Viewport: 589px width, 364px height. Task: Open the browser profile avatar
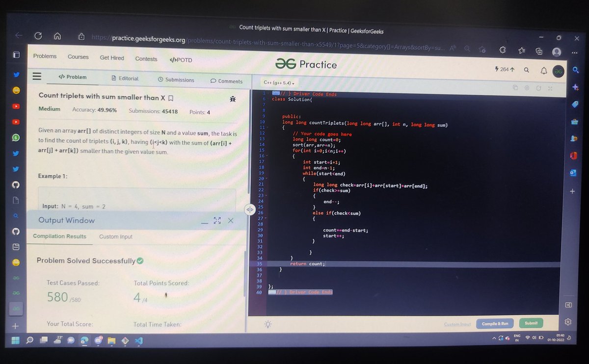tap(556, 52)
